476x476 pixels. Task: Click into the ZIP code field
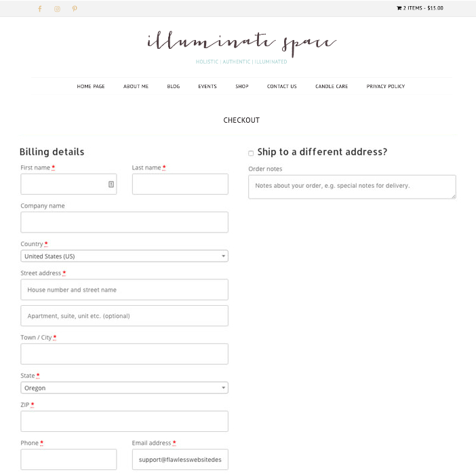click(124, 421)
